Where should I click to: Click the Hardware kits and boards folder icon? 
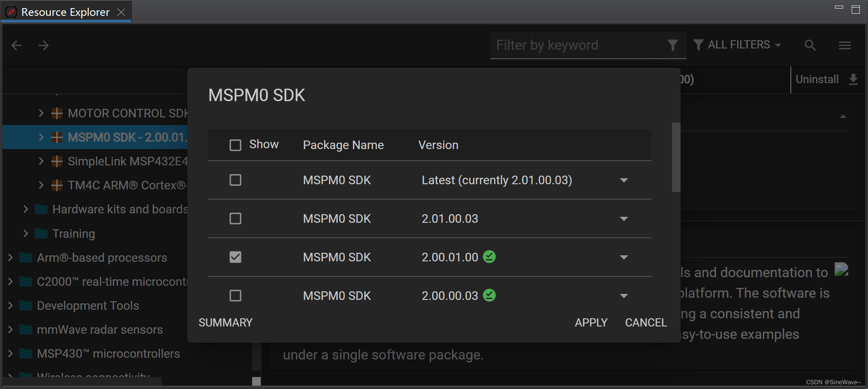(41, 209)
